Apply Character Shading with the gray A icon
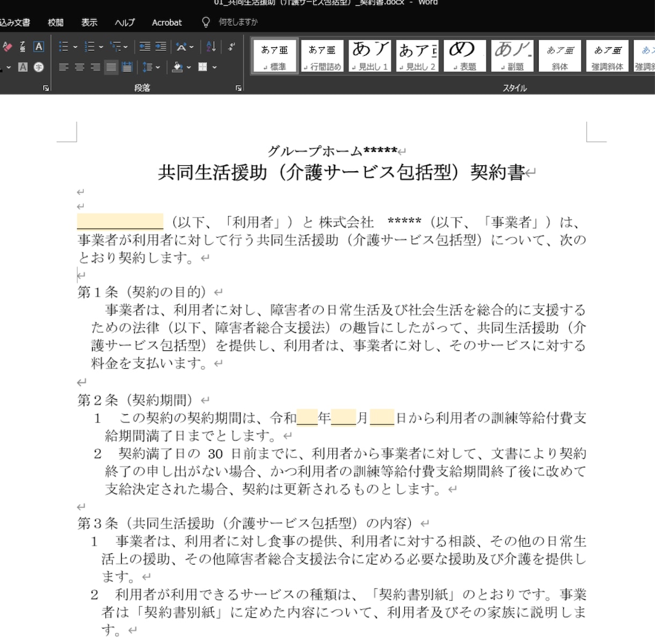Image resolution: width=655 pixels, height=644 pixels. point(23,67)
